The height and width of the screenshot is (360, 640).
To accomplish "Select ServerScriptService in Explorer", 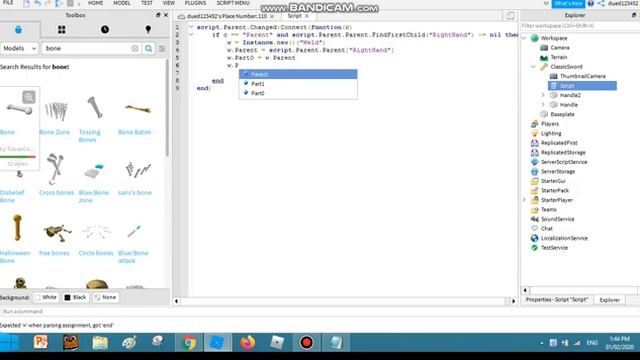I will (x=564, y=162).
